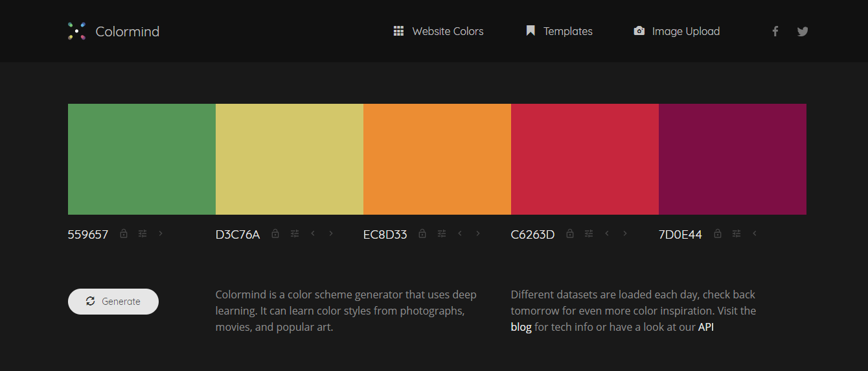The height and width of the screenshot is (371, 868).
Task: Click the Colormind logo icon
Action: (76, 31)
